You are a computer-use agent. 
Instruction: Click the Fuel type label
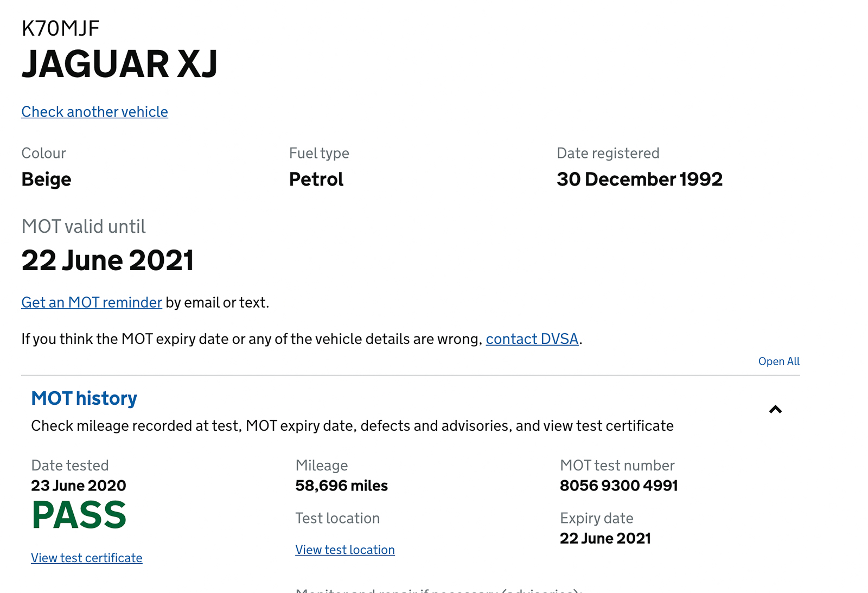pos(319,154)
